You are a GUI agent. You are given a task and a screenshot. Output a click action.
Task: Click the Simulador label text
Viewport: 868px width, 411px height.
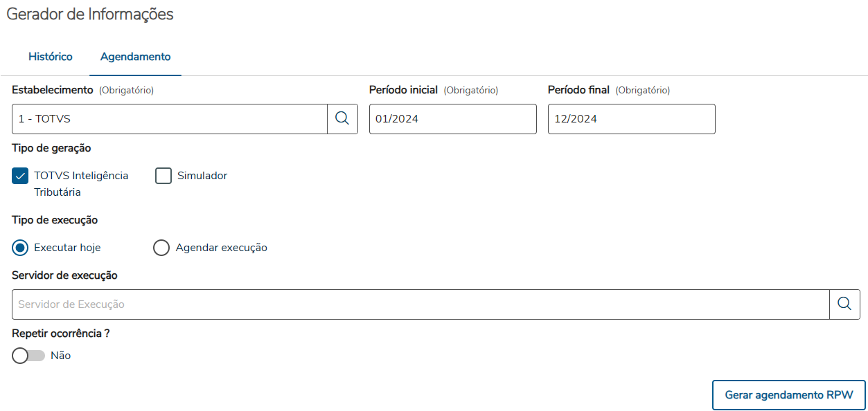pos(202,176)
